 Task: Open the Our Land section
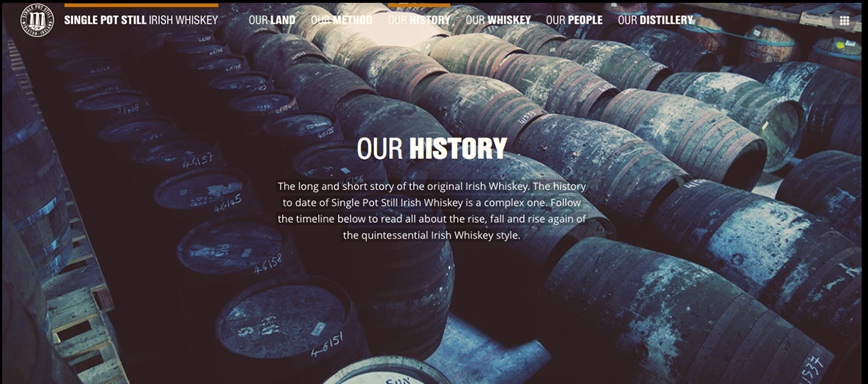[x=272, y=20]
